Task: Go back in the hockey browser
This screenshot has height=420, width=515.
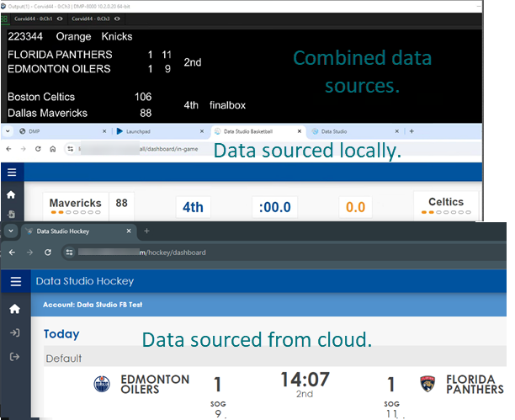Action: pos(12,253)
